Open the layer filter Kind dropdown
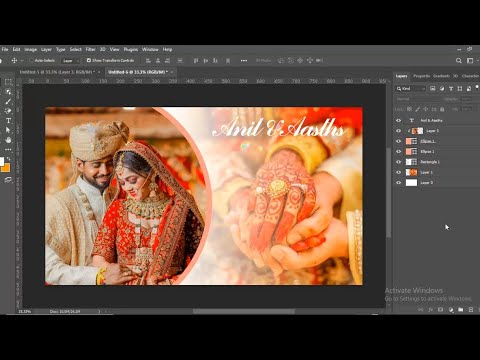480x360 pixels. [x=411, y=88]
